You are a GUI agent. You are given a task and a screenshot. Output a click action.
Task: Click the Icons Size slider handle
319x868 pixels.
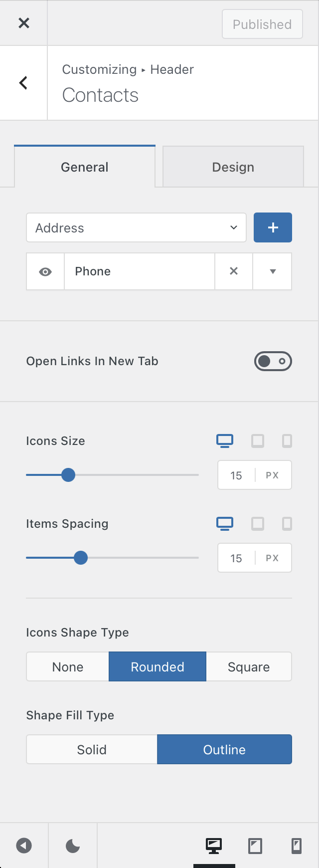(x=68, y=475)
